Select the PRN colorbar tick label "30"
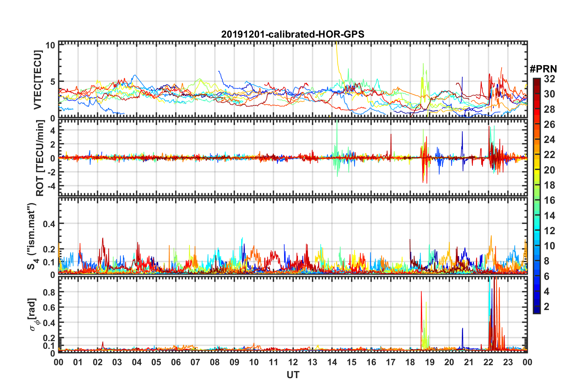The image size is (586, 392). pyautogui.click(x=549, y=94)
